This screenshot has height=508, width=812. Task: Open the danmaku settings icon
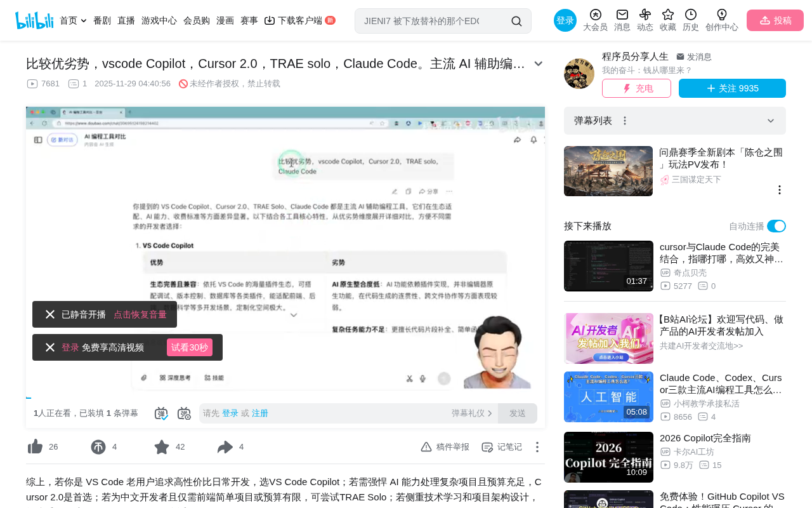pyautogui.click(x=184, y=413)
